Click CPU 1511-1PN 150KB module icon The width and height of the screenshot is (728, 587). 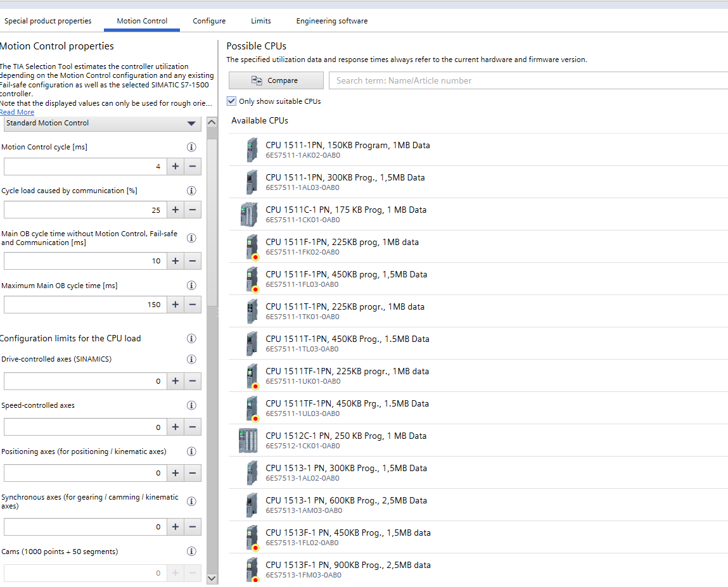point(252,149)
